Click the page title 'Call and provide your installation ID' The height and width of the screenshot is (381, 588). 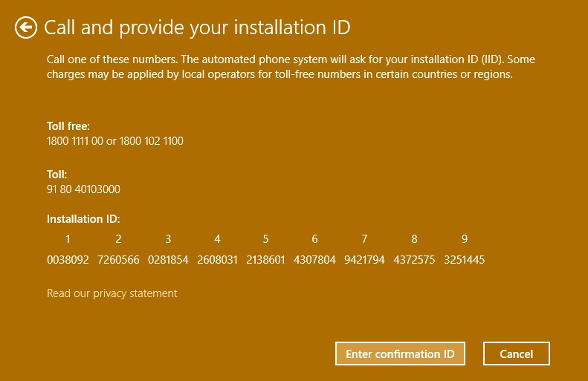(x=197, y=28)
